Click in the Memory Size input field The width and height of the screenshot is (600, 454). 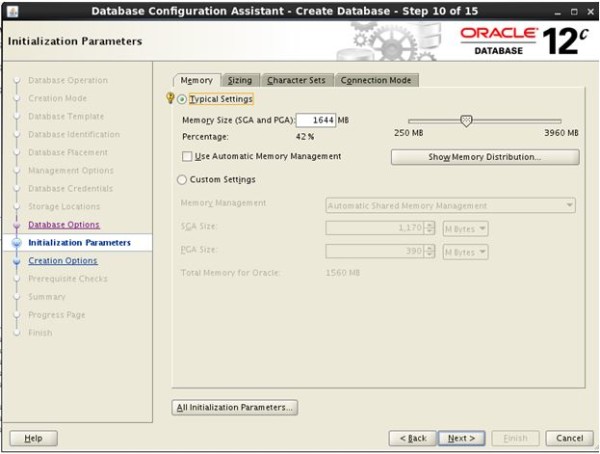316,120
